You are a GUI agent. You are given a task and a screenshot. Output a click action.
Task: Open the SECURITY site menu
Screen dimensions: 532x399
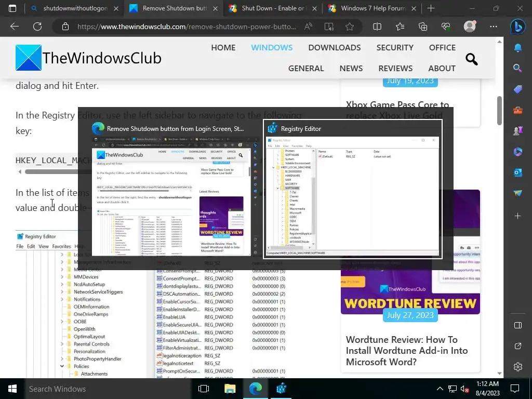(395, 47)
